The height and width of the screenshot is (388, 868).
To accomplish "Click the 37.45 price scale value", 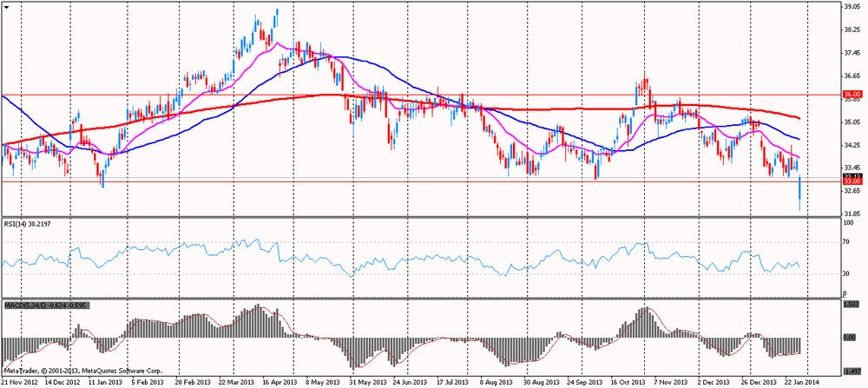I will pyautogui.click(x=851, y=53).
